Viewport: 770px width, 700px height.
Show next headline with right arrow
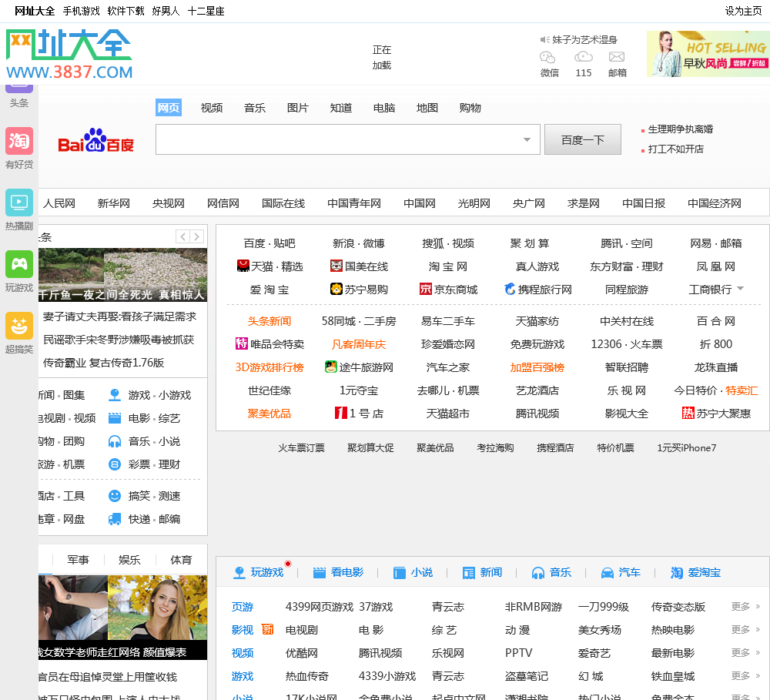click(x=197, y=236)
